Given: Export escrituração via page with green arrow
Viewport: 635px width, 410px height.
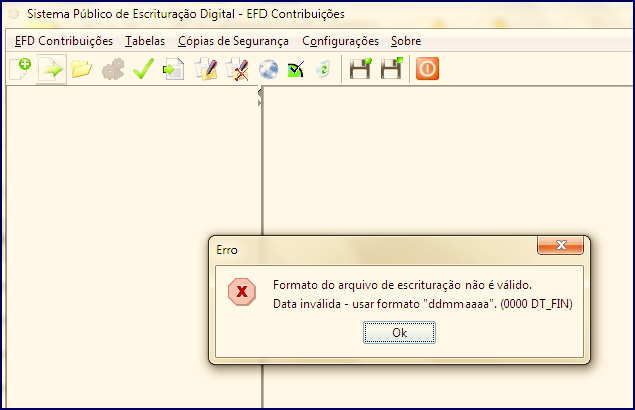Looking at the screenshot, I should 173,69.
